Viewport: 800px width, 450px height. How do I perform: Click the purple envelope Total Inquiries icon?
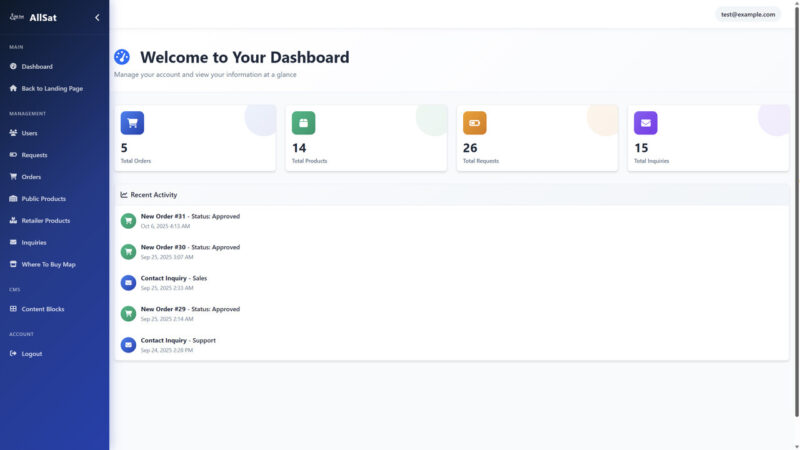point(645,123)
